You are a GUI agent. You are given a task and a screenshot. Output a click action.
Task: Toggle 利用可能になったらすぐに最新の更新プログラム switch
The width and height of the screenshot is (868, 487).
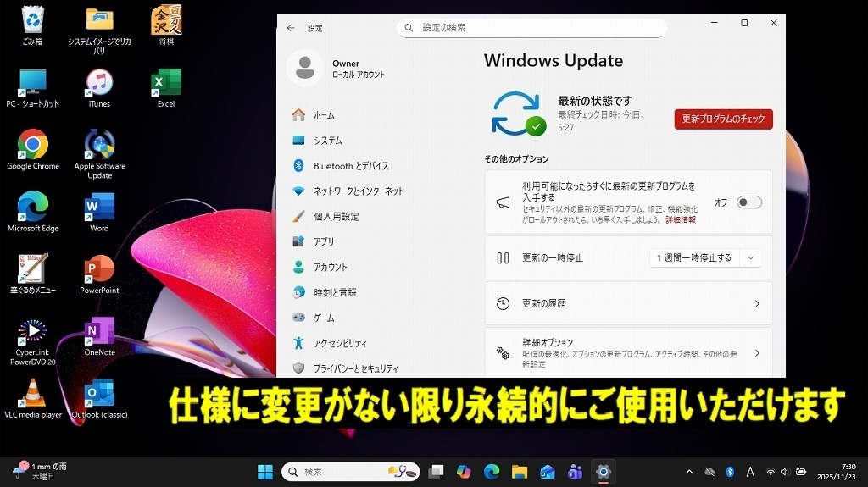[x=749, y=202]
